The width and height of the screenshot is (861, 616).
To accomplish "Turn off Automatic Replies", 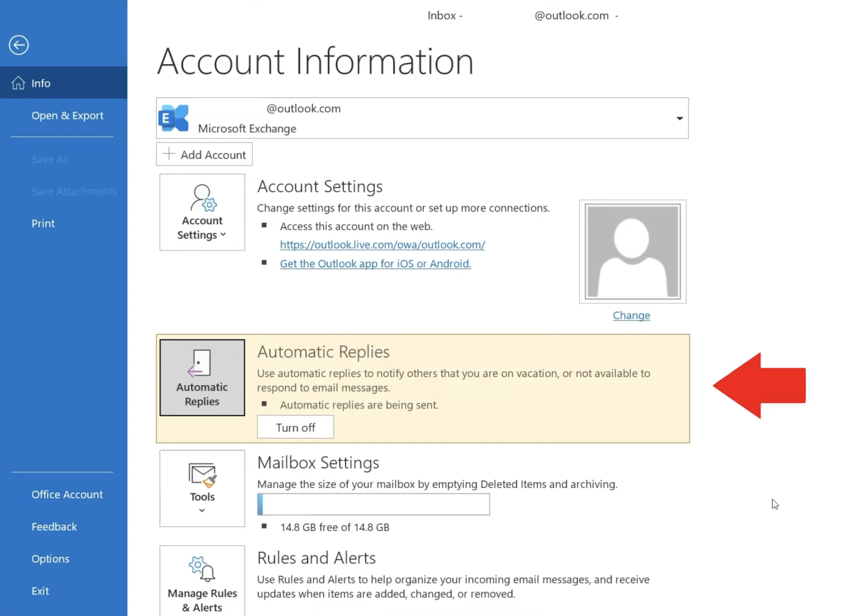I will tap(295, 427).
